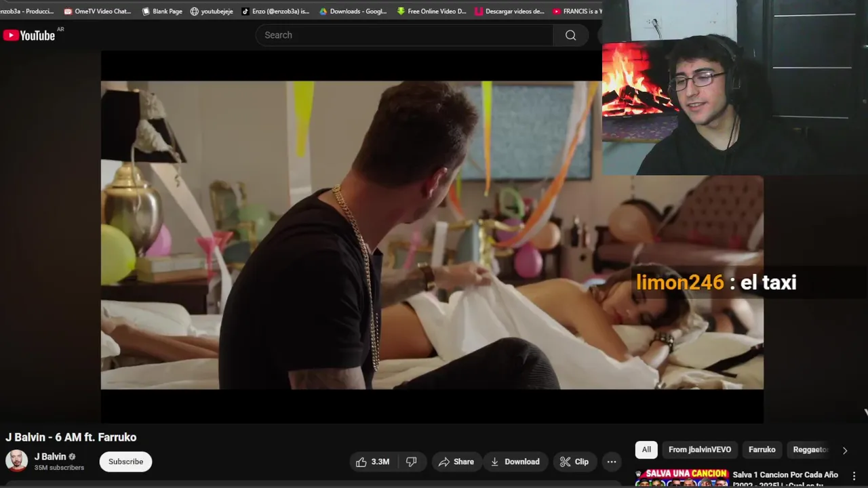Open the YouTube home logo
The height and width of the screenshot is (488, 868).
coord(29,35)
